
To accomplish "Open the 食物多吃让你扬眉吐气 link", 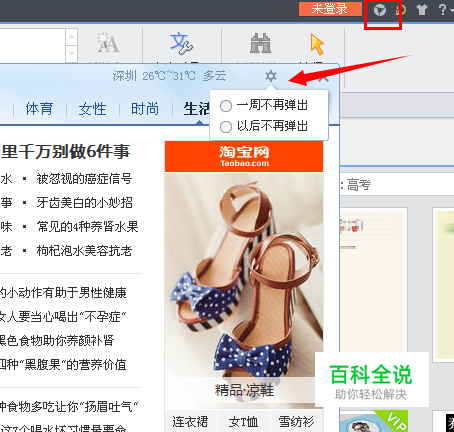I will [x=69, y=407].
